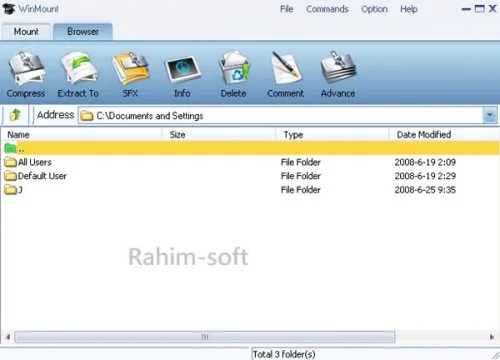Switch to the Mount tab
Screen dimensions: 500x360
pyautogui.click(x=26, y=32)
